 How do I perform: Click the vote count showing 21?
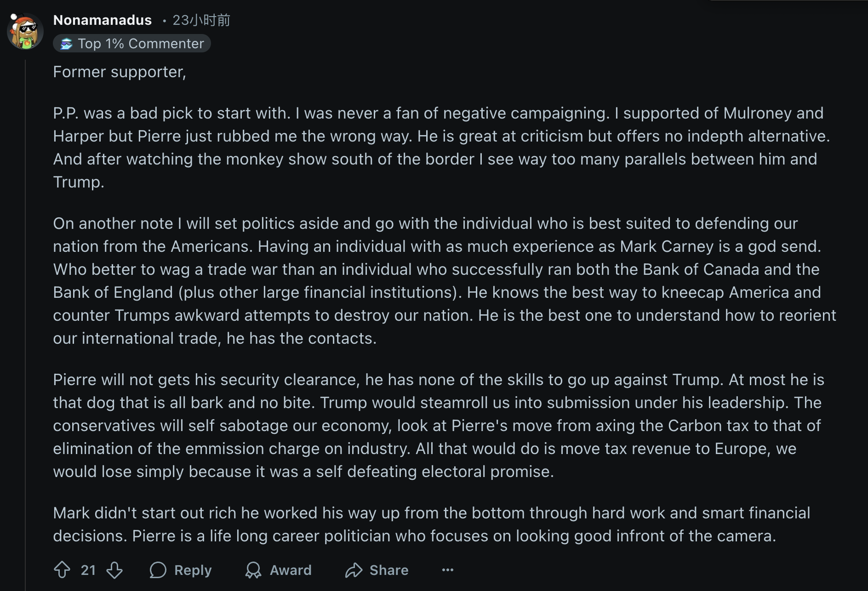click(88, 570)
